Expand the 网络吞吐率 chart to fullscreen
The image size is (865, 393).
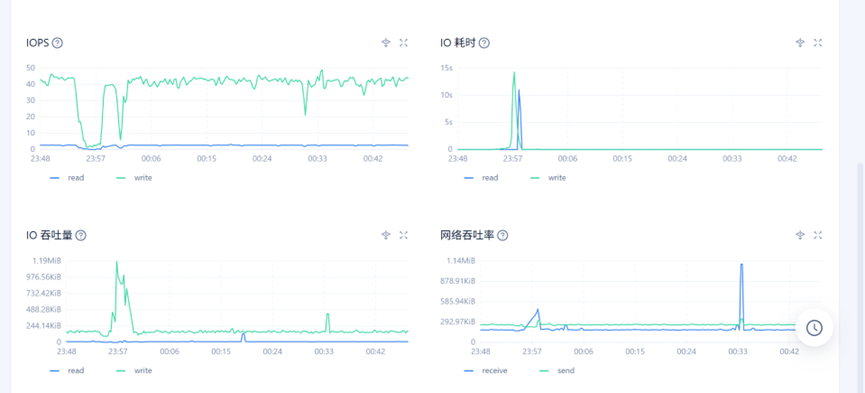(818, 235)
